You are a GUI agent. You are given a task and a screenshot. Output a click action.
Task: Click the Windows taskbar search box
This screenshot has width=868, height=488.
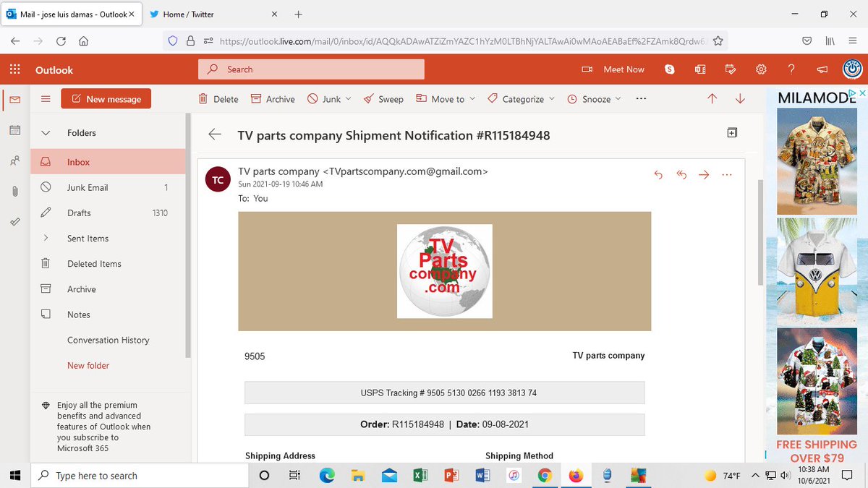click(138, 475)
